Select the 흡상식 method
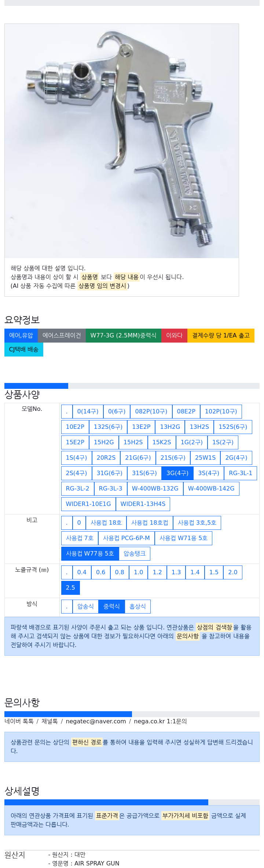The width and height of the screenshot is (264, 868). point(137,607)
